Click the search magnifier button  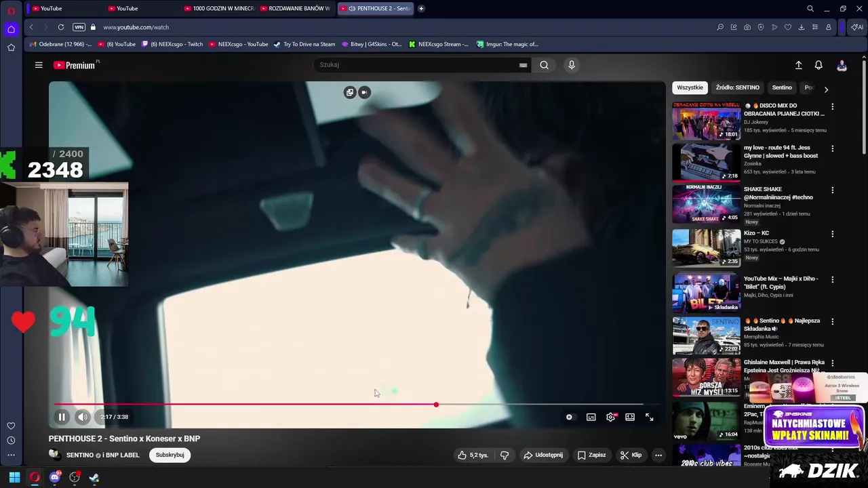[x=544, y=65]
